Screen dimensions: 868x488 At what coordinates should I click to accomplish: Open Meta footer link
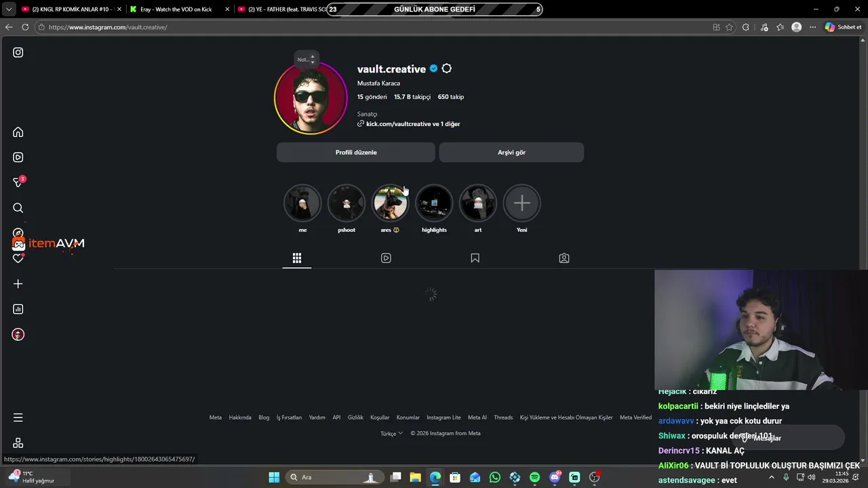(216, 418)
